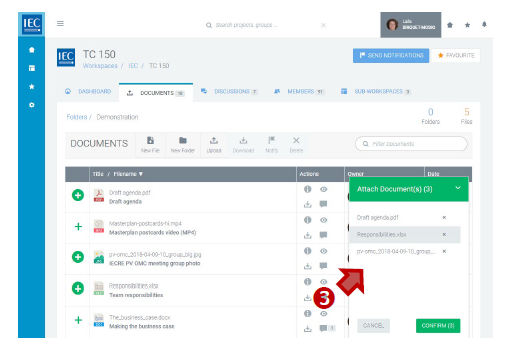Click the Notify flag toolbar icon

272,144
